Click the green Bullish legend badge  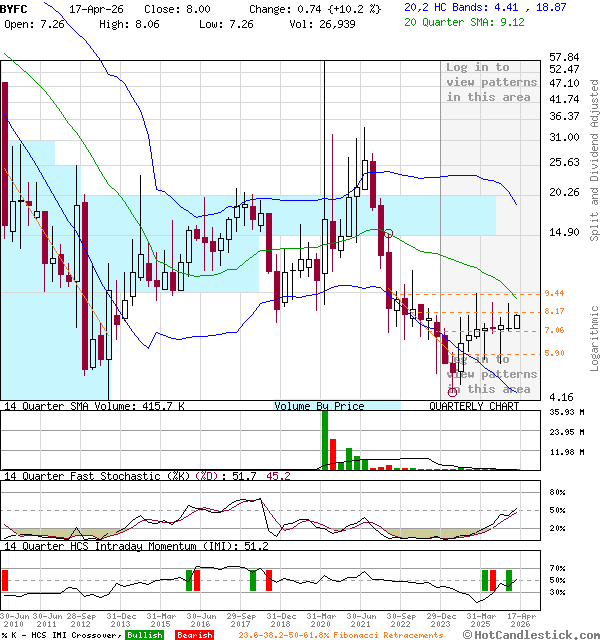pos(144,635)
